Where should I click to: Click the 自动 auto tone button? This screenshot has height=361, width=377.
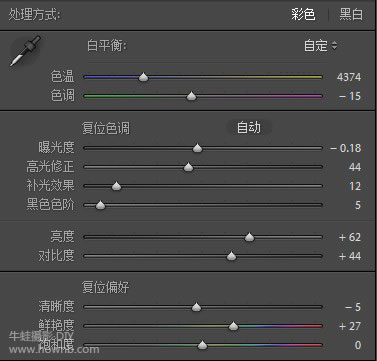click(249, 127)
